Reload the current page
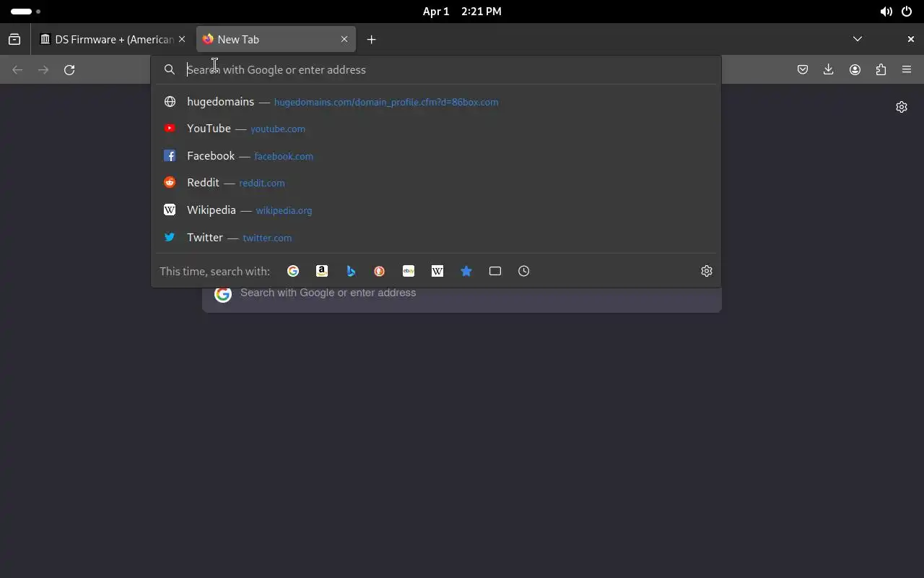The image size is (924, 578). pyautogui.click(x=69, y=70)
